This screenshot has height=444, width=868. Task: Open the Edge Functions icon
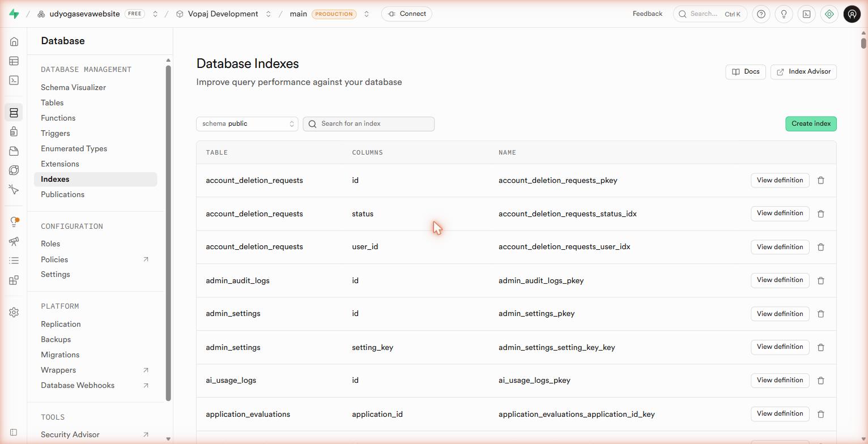[x=14, y=170]
